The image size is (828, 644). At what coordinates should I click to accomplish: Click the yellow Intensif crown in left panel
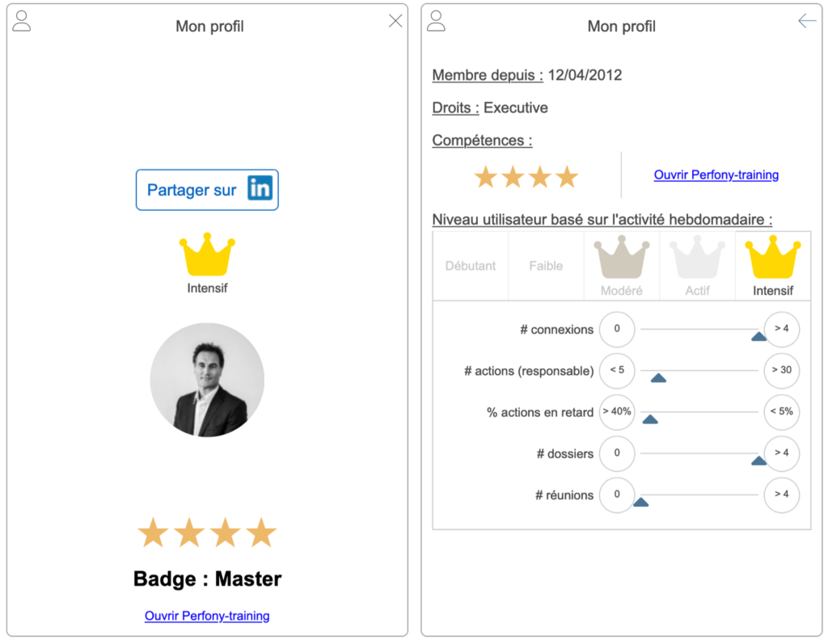coord(207,255)
